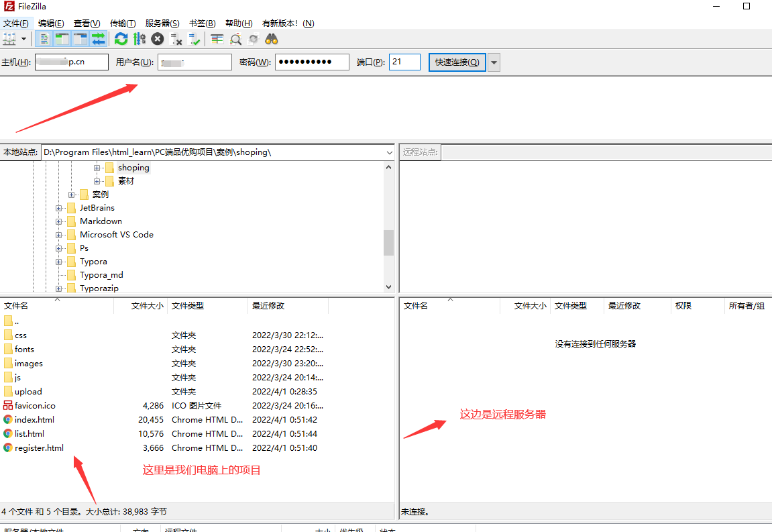Click the local tree scroll-down arrow
Image resolution: width=772 pixels, height=532 pixels.
(x=389, y=286)
